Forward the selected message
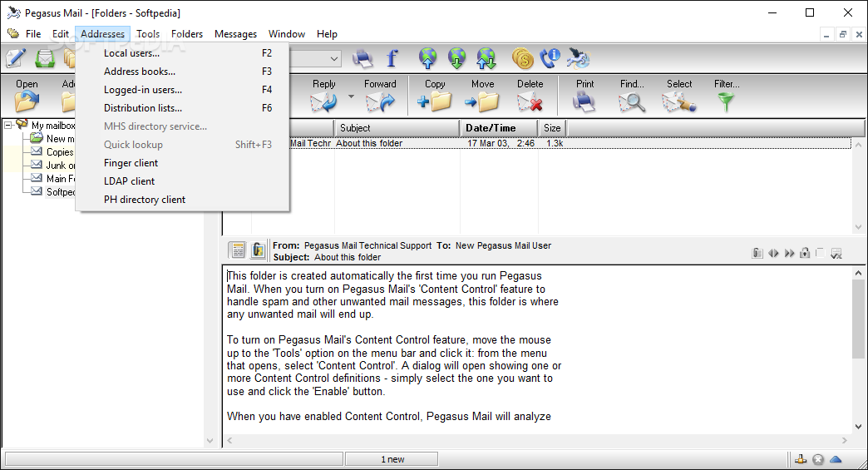The image size is (868, 470). (x=380, y=95)
